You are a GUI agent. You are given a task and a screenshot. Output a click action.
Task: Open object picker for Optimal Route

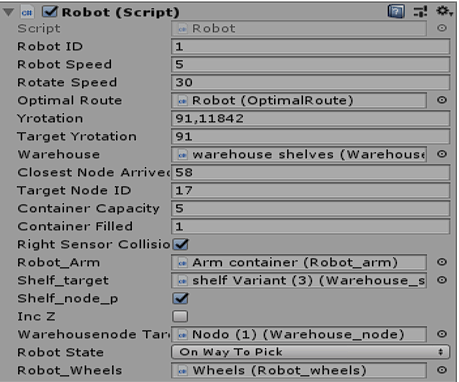pos(442,100)
